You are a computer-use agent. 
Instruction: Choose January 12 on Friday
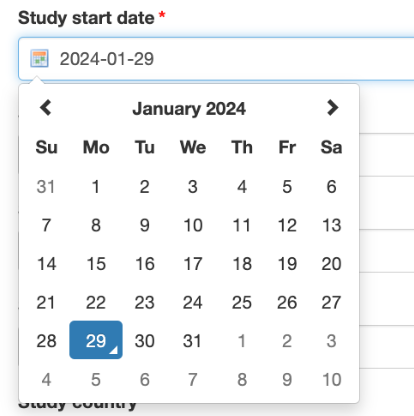point(287,225)
